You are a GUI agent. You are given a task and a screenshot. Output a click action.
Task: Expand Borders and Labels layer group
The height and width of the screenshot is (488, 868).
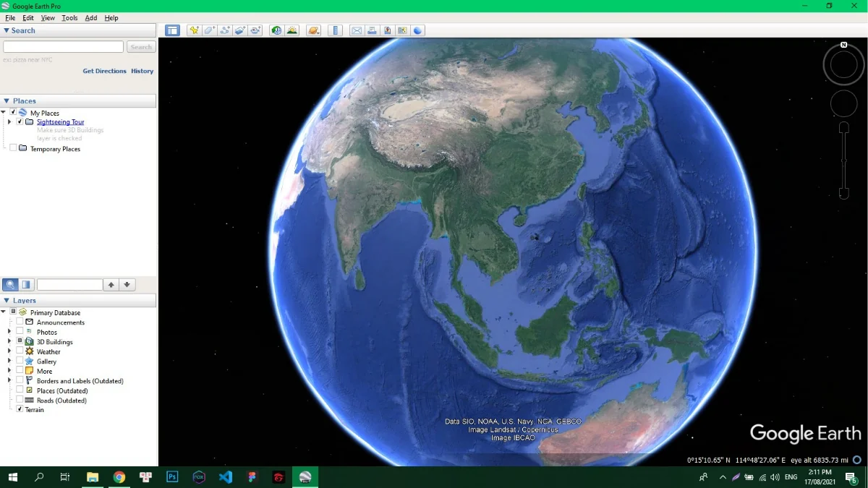point(9,380)
